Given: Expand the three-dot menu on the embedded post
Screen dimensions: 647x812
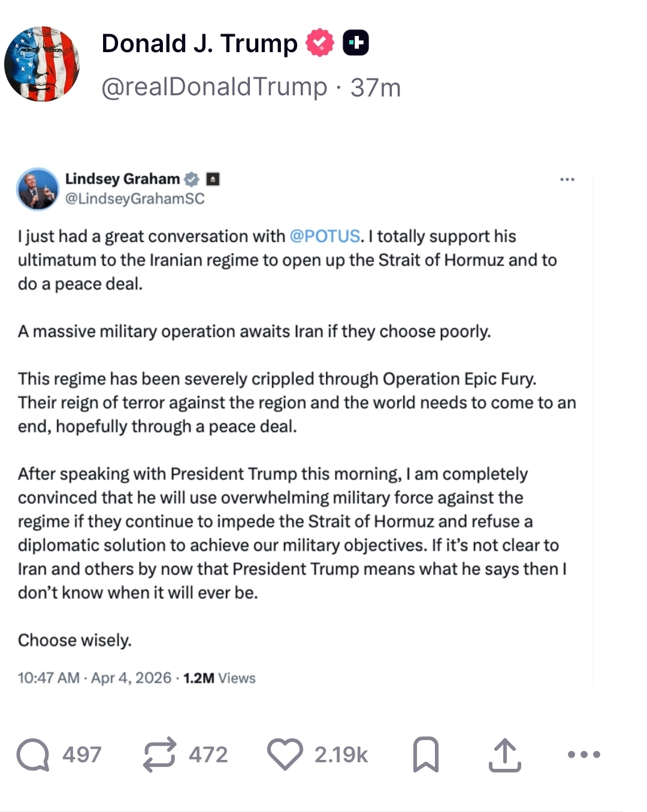Looking at the screenshot, I should pyautogui.click(x=567, y=179).
